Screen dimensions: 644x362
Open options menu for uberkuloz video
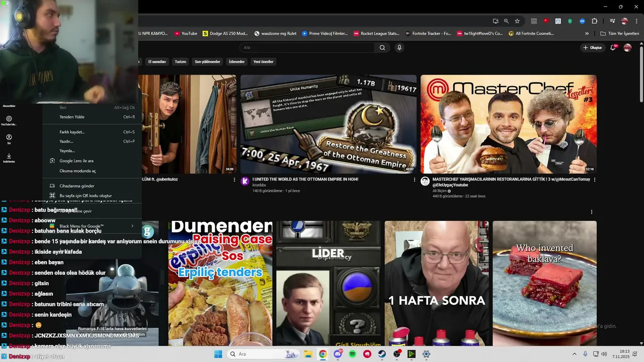[234, 179]
